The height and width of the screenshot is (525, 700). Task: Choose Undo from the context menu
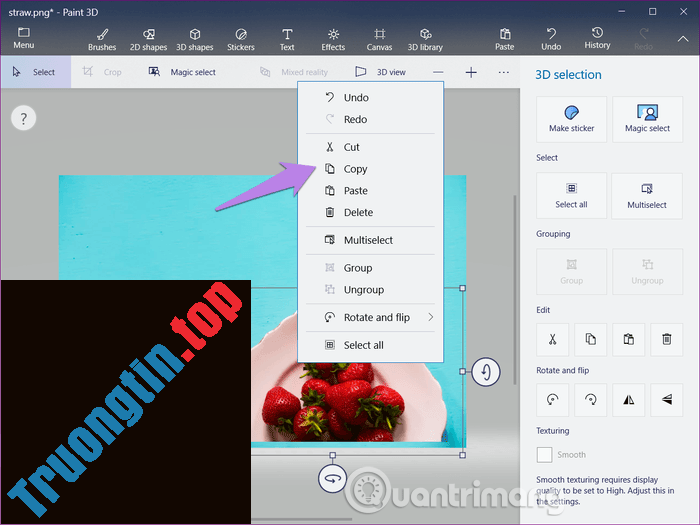pos(371,98)
